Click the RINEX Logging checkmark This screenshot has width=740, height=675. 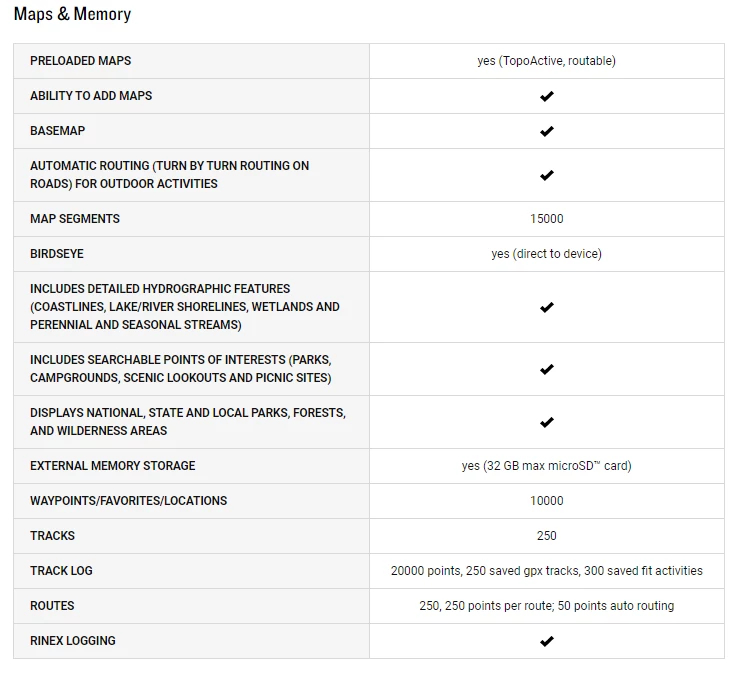(x=547, y=641)
